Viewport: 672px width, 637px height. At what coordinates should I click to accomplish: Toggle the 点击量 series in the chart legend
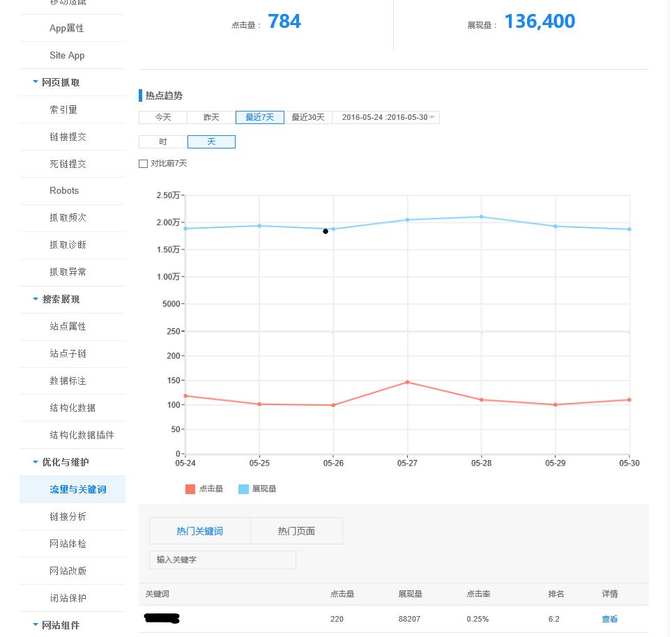(x=204, y=489)
